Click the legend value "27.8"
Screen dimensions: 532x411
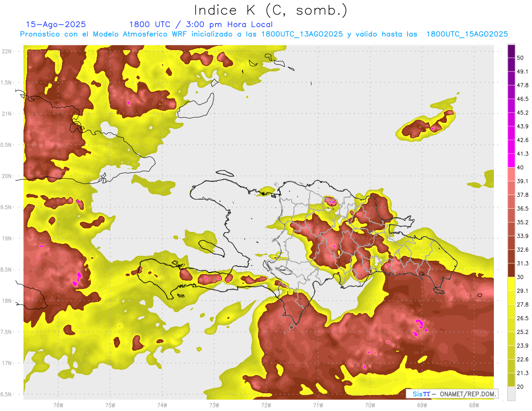(x=523, y=305)
